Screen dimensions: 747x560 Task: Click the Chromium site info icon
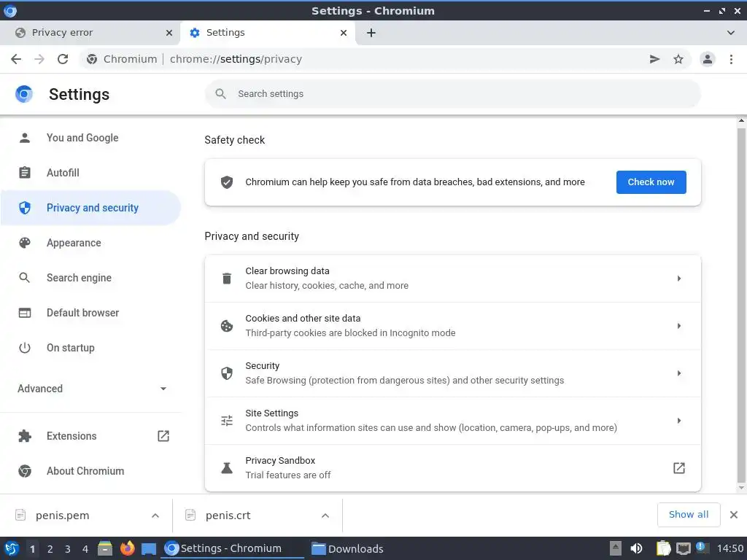pos(92,59)
